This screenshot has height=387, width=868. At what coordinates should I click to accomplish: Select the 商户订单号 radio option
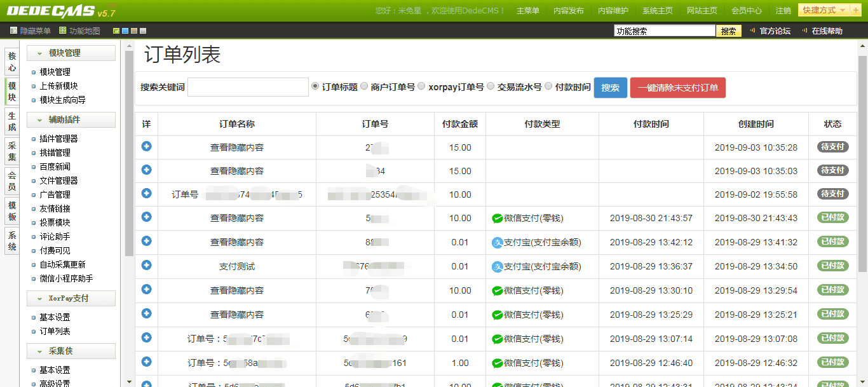364,86
